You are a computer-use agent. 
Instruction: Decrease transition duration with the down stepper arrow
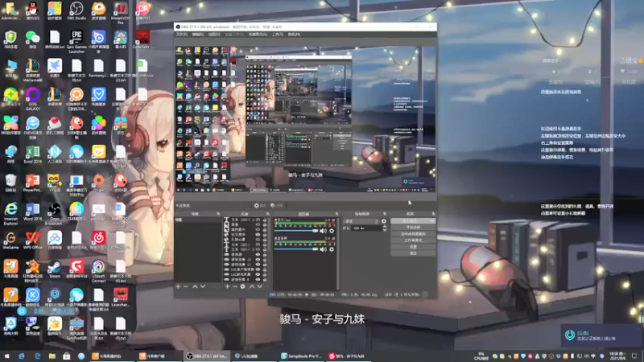coord(385,229)
